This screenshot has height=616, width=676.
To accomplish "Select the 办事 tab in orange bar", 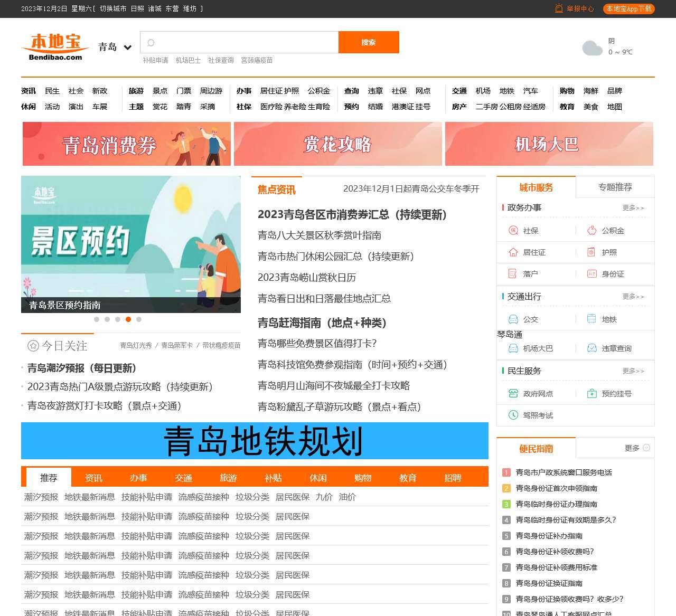I will (138, 478).
